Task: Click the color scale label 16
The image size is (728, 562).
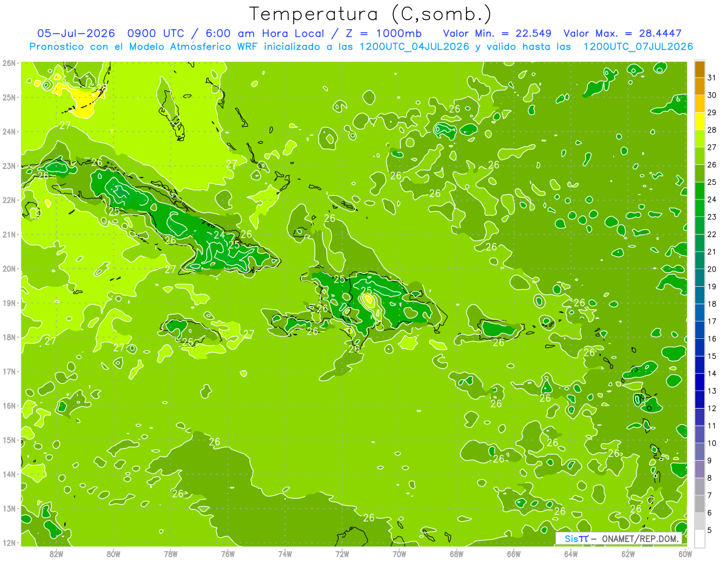Action: coord(712,339)
